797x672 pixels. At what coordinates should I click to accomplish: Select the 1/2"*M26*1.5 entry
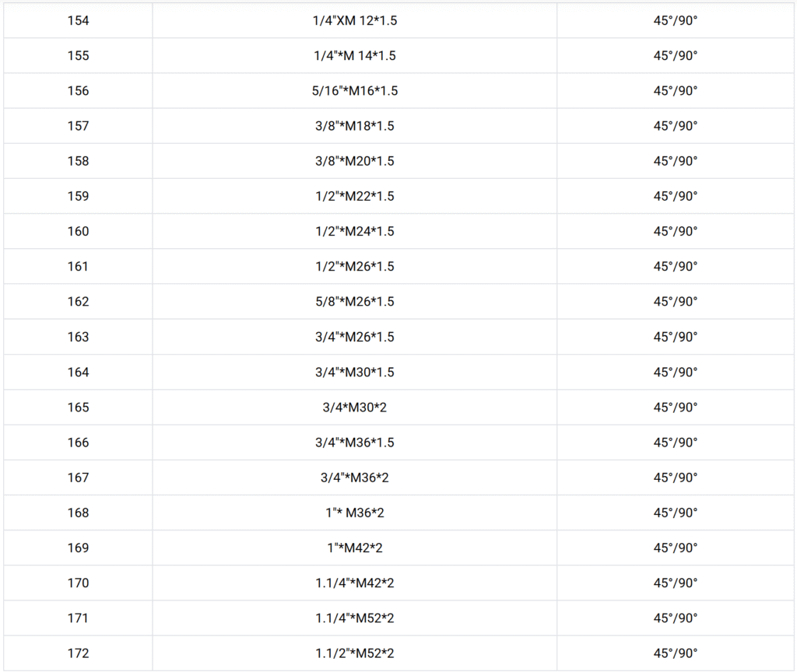pyautogui.click(x=354, y=266)
